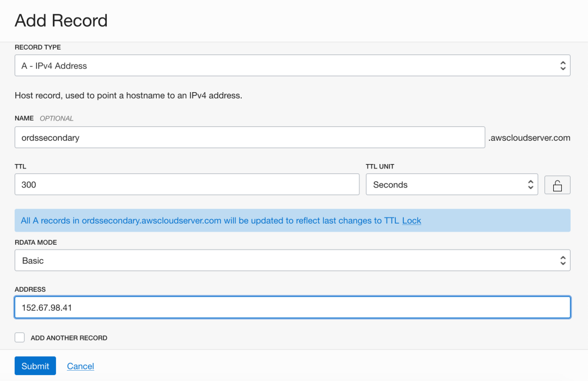Click the Cancel link

(81, 366)
